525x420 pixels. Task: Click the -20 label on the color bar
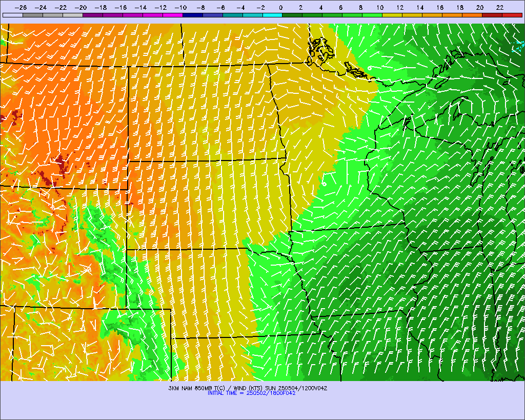point(80,8)
